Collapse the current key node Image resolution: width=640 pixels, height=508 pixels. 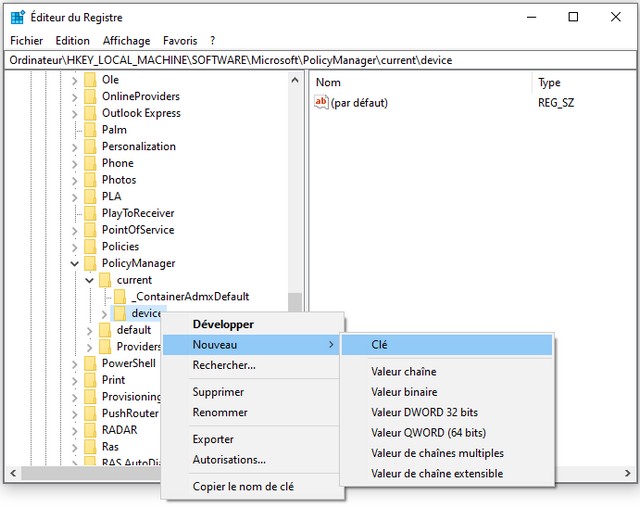[x=89, y=281]
